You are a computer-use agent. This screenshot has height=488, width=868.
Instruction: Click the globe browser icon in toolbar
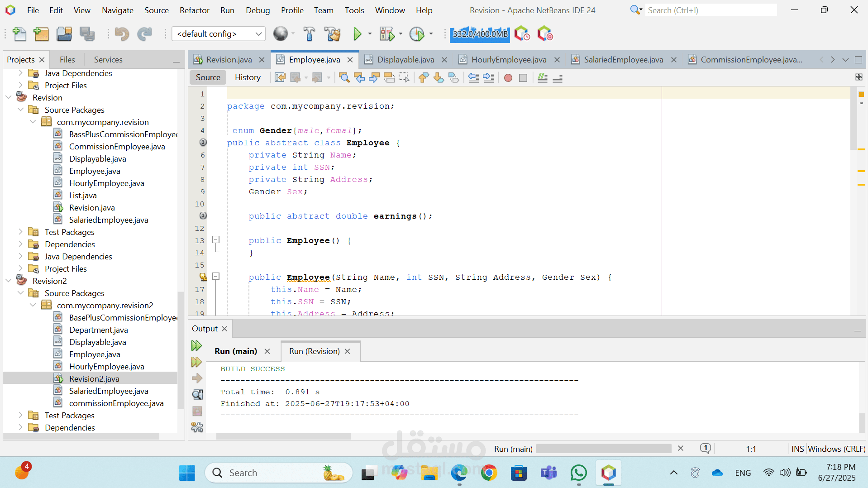pyautogui.click(x=281, y=34)
